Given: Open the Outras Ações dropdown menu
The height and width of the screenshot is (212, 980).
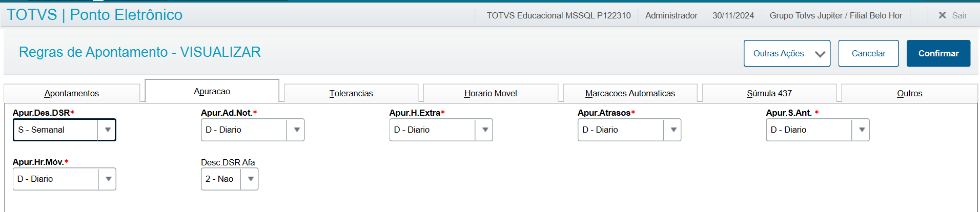Looking at the screenshot, I should click(x=787, y=53).
